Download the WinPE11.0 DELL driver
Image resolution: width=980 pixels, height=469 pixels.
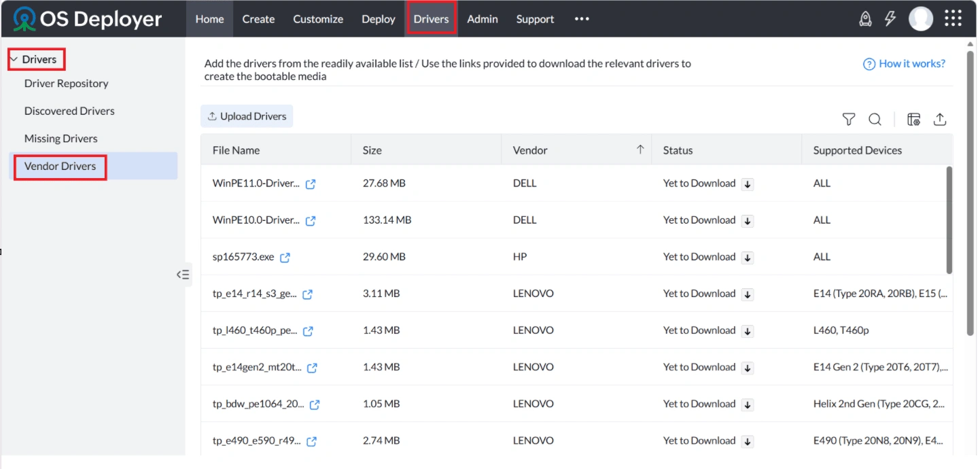click(x=748, y=184)
